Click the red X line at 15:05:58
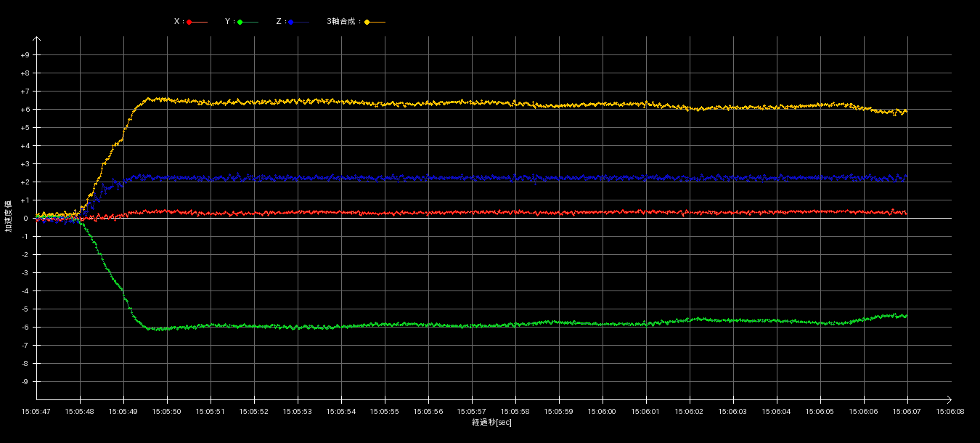This screenshot has height=443, width=980. (x=515, y=213)
